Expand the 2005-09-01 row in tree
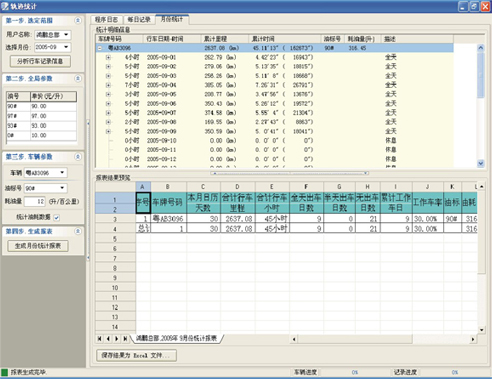 (x=108, y=57)
